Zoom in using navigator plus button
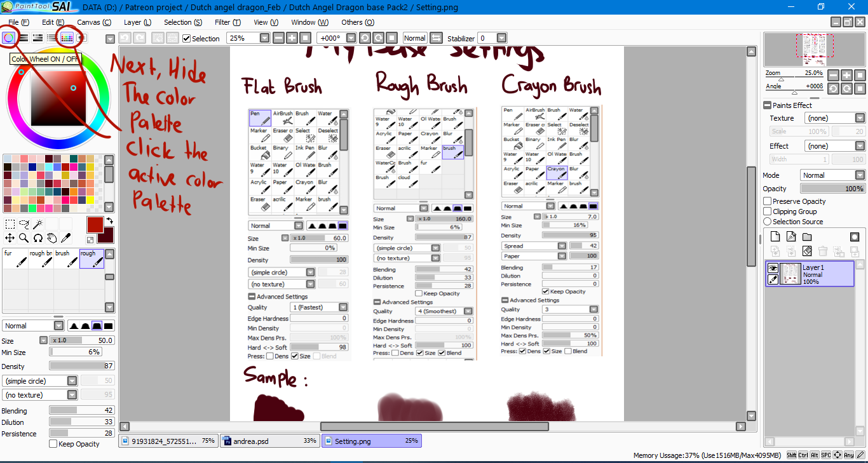Screen dimensions: 868x463 [846, 75]
